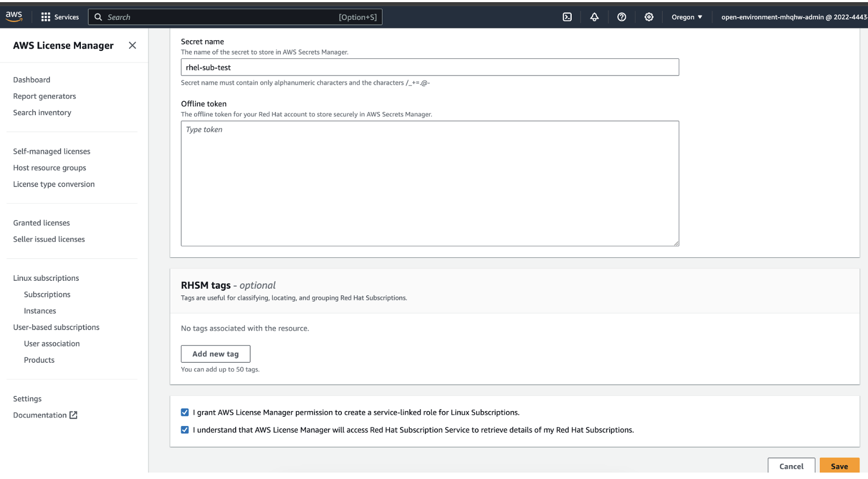
Task: Open the notifications bell icon
Action: tap(594, 17)
